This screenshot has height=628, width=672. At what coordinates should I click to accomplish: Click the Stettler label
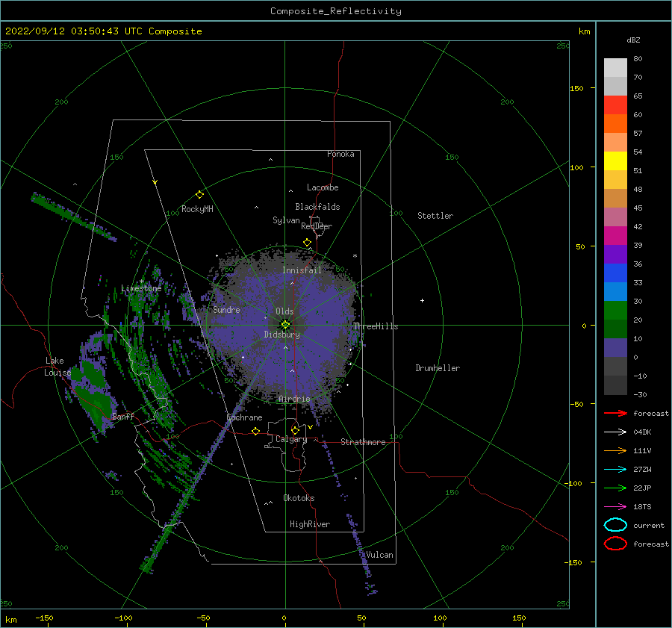pos(435,216)
